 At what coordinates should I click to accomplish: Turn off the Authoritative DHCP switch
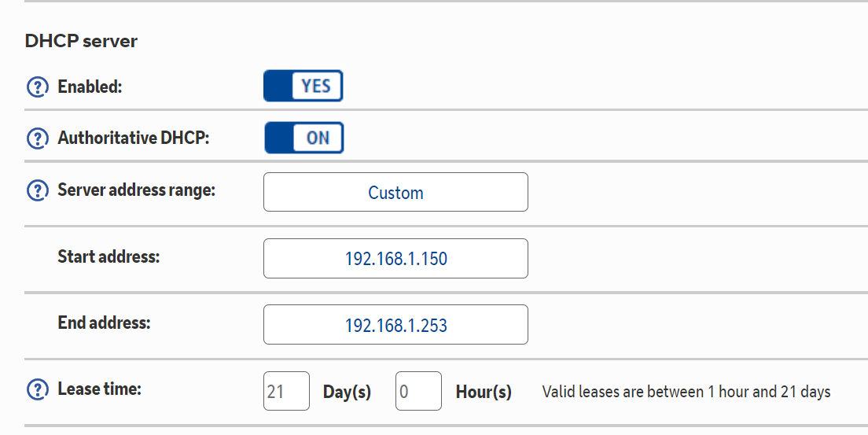click(x=303, y=138)
